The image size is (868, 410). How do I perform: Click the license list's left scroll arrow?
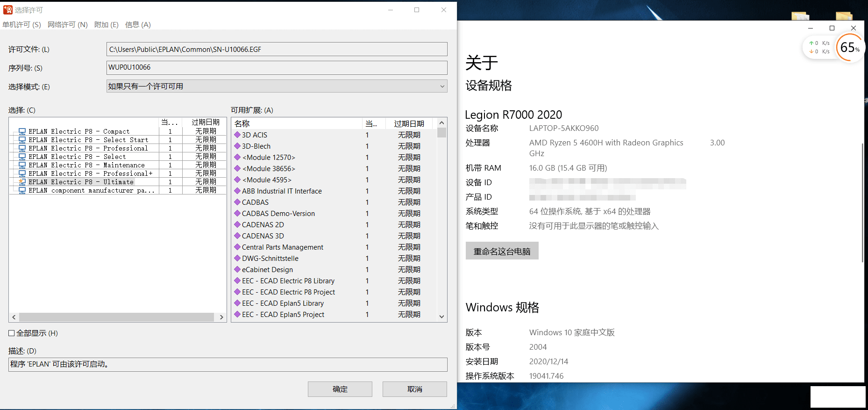click(x=14, y=317)
